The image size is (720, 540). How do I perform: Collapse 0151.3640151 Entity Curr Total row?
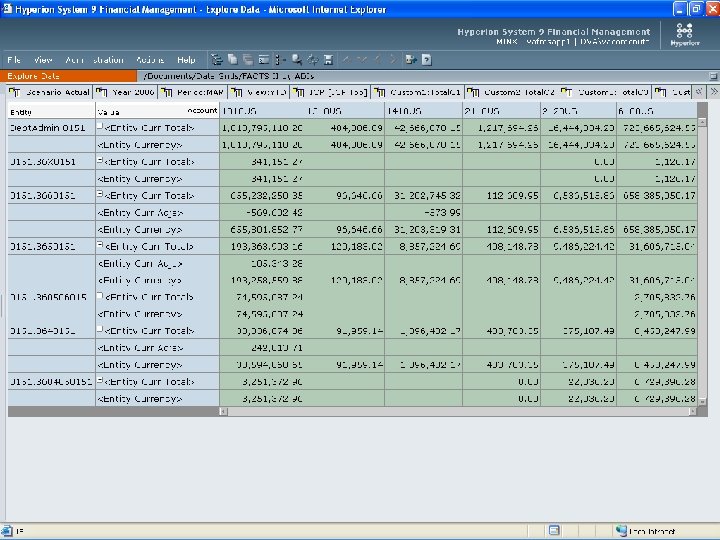(100, 329)
